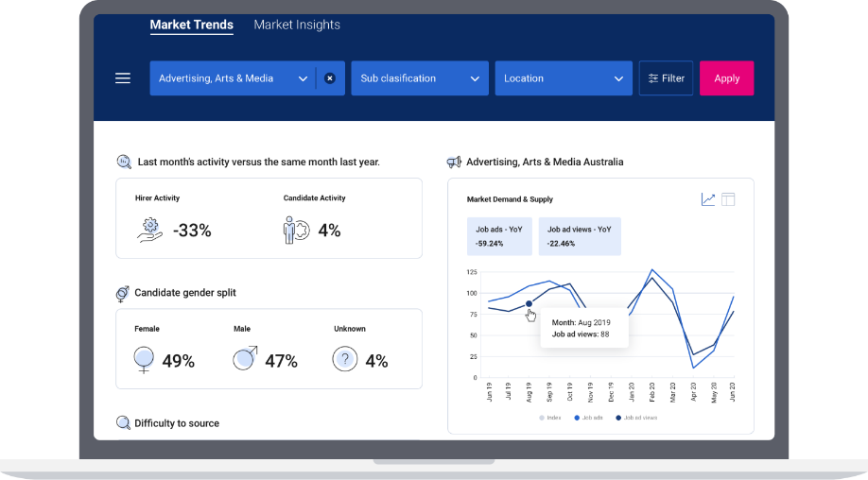The width and height of the screenshot is (868, 480).
Task: Expand the Advertising, Arts & Media dropdown
Action: pos(303,78)
